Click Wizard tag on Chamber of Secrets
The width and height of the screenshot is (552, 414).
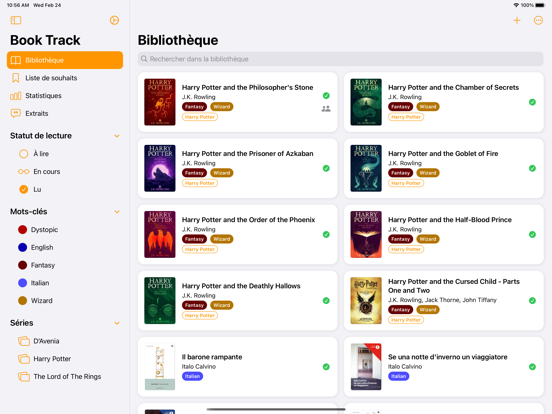(x=428, y=107)
